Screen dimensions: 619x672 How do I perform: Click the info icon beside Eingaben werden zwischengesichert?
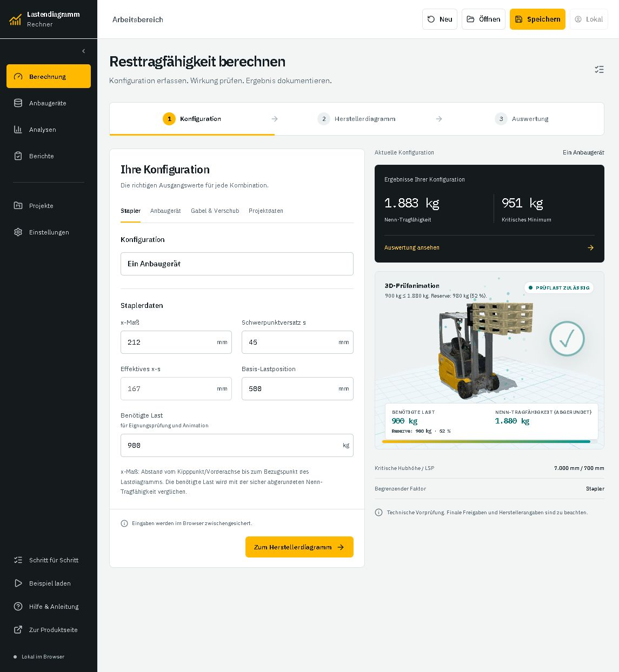tap(124, 523)
